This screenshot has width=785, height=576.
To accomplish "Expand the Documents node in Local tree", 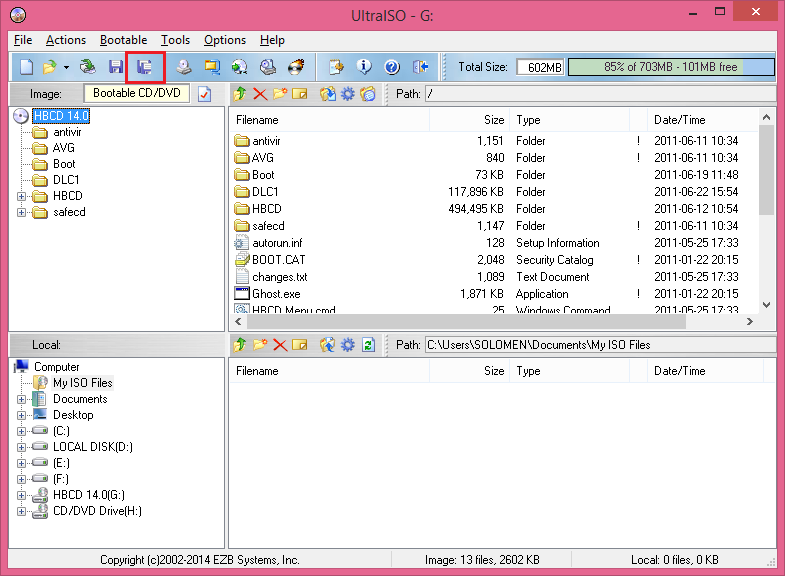I will [21, 399].
